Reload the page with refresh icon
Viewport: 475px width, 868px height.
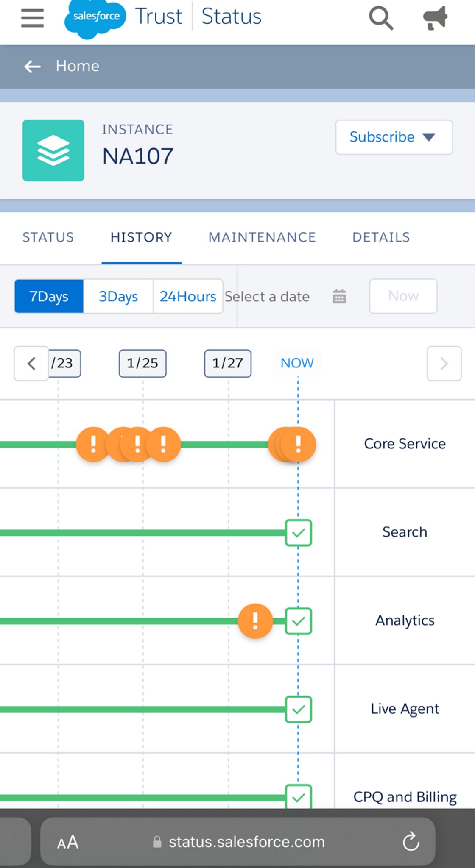[411, 842]
